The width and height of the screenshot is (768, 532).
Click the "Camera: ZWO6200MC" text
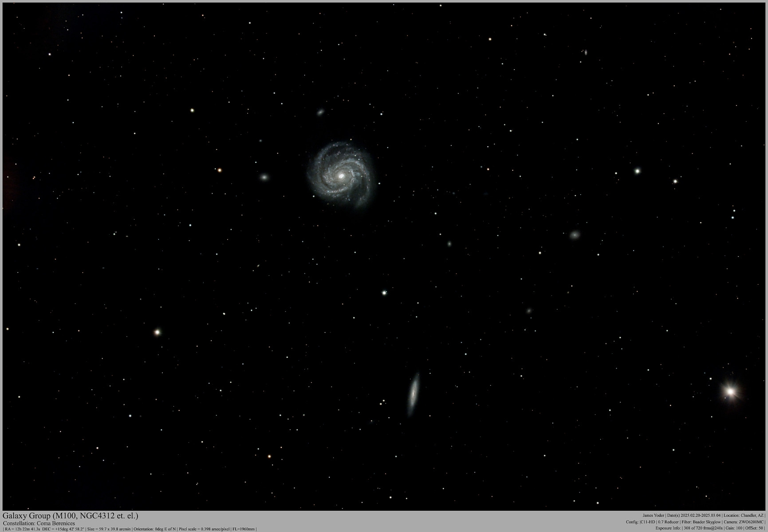tap(743, 522)
